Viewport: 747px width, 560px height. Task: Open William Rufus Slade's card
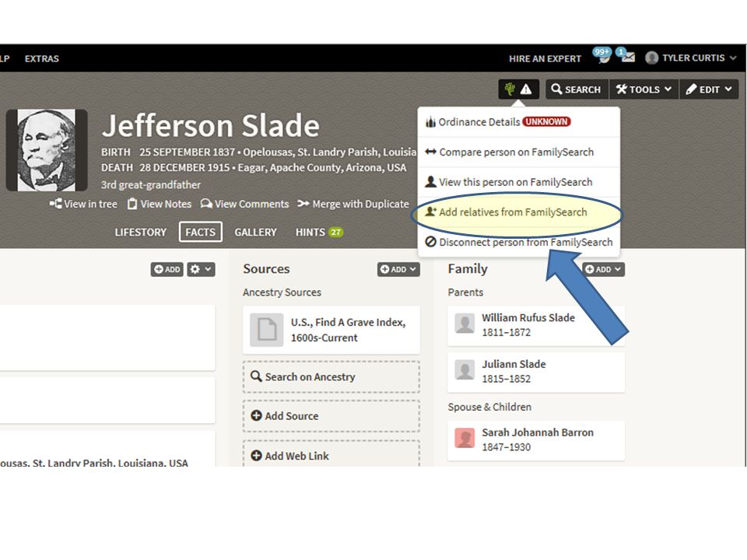536,325
